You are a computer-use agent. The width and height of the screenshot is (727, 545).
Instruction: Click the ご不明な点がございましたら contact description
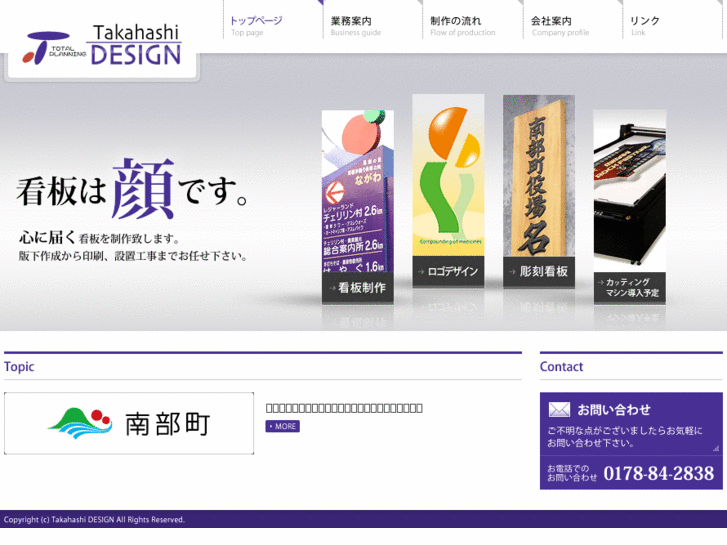click(625, 436)
